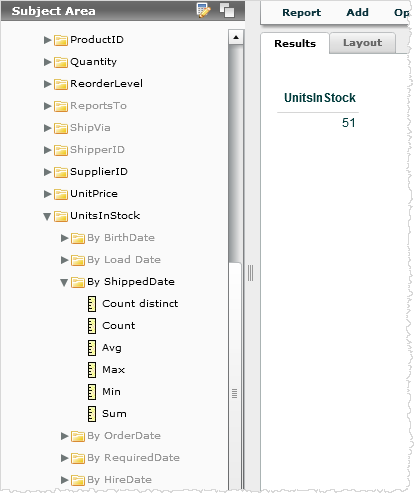The width and height of the screenshot is (414, 495).
Task: Click the ProductID folder icon
Action: [x=61, y=40]
